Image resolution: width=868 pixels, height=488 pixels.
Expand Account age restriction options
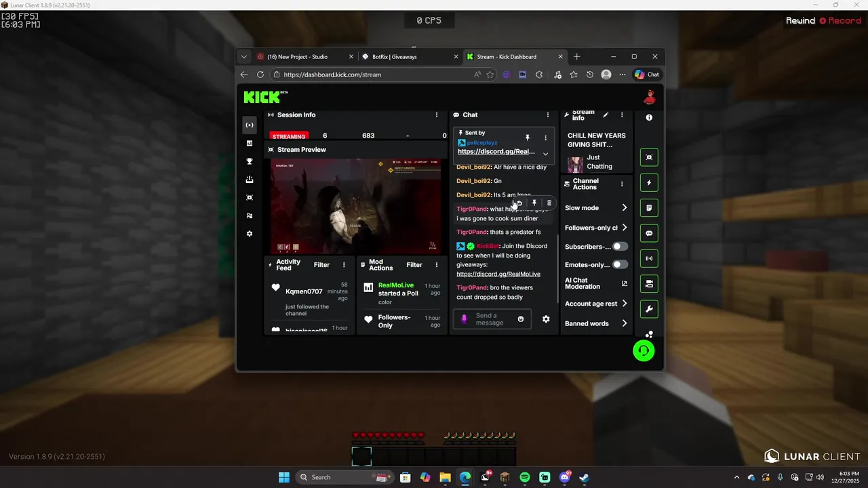[x=625, y=304]
